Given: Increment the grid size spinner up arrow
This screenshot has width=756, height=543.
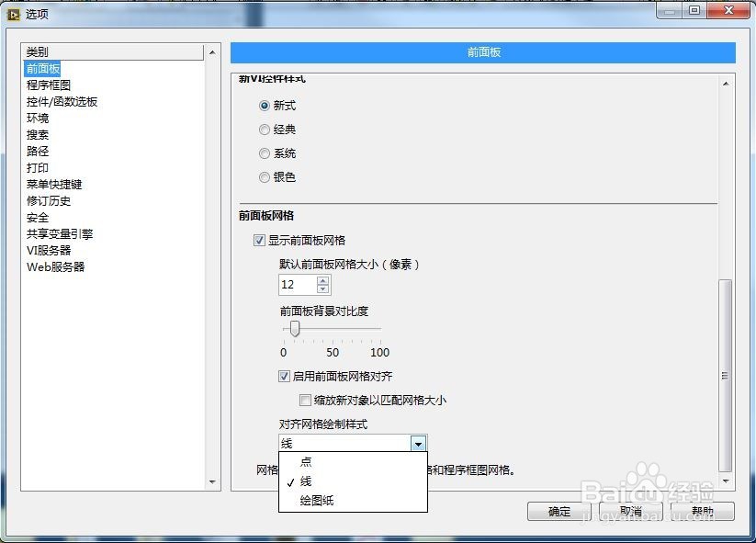Looking at the screenshot, I should pyautogui.click(x=323, y=280).
